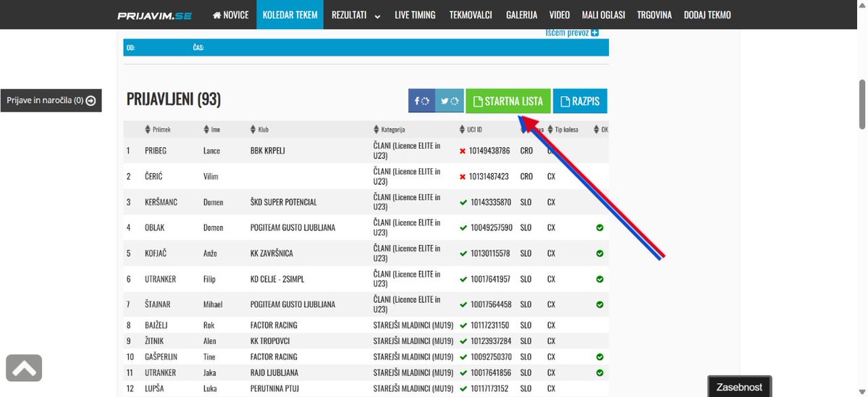Click the PRIJAVLJENI (93) heading
Image resolution: width=868 pixels, height=397 pixels.
pyautogui.click(x=174, y=100)
